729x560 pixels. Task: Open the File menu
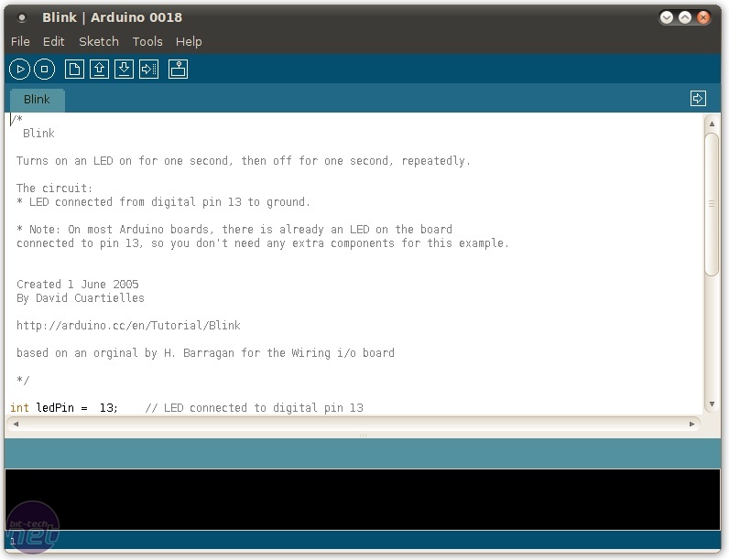coord(20,42)
